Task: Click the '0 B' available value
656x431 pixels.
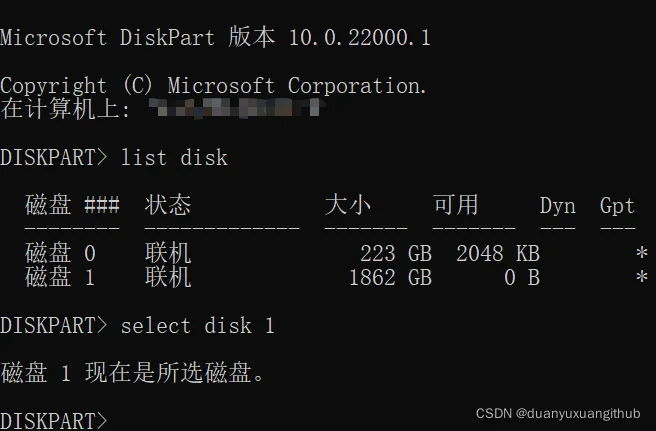Action: pos(522,278)
